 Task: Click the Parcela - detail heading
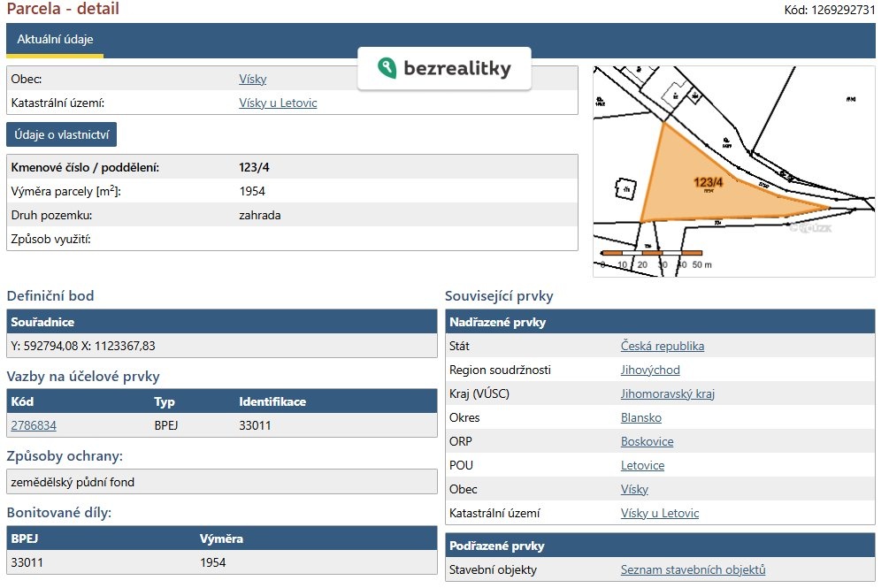point(63,10)
